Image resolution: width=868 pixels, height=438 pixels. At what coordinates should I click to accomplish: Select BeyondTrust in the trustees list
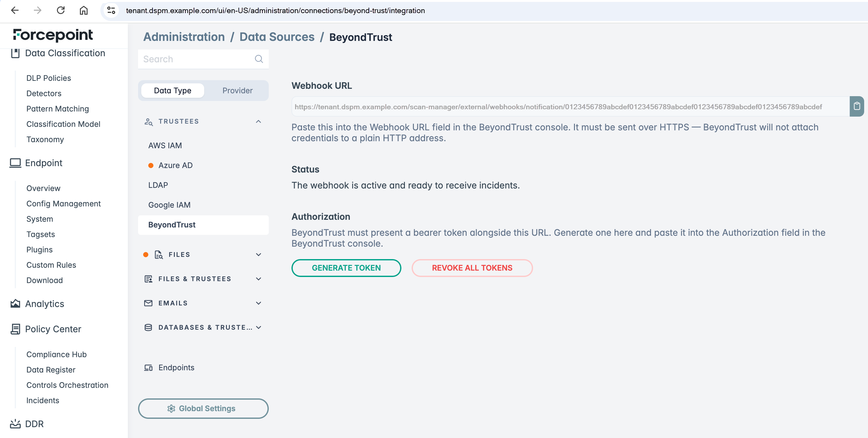203,225
